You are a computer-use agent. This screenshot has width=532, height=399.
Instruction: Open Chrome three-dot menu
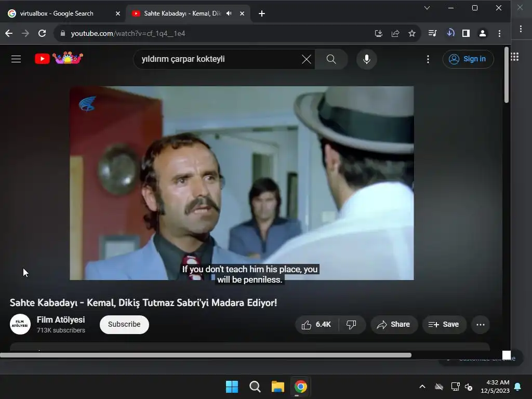pos(499,33)
